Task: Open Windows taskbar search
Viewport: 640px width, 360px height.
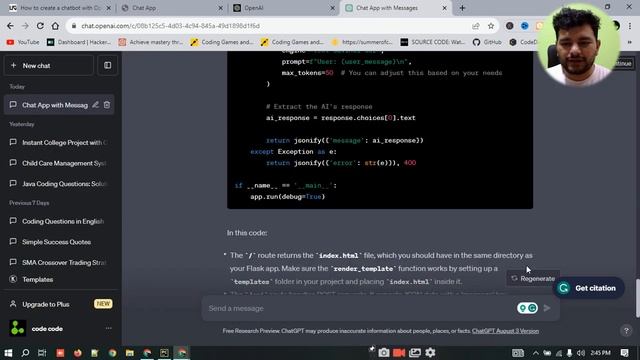Action: (25, 353)
